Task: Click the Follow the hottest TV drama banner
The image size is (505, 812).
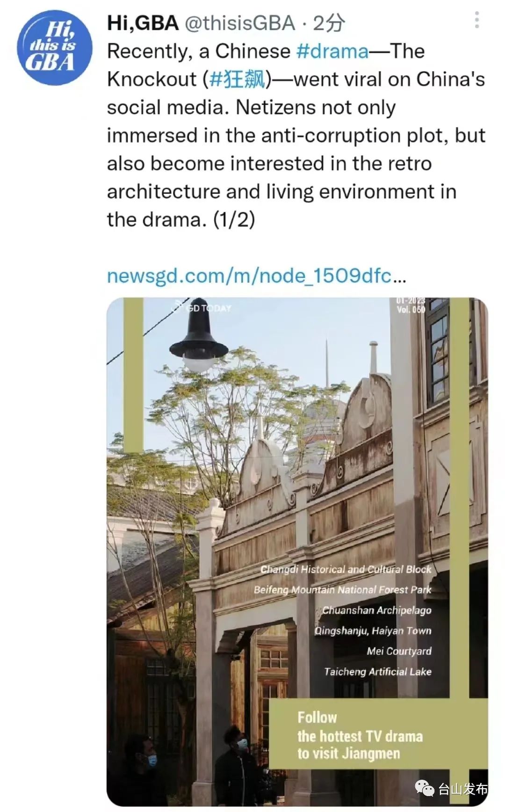Action: point(360,736)
